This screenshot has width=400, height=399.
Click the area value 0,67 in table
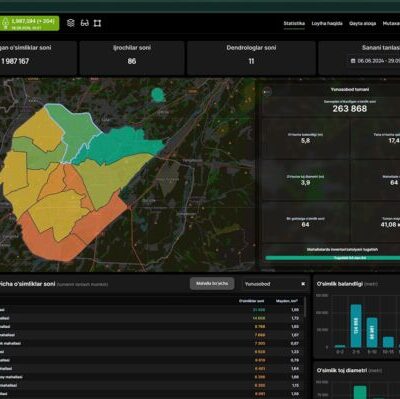[295, 343]
